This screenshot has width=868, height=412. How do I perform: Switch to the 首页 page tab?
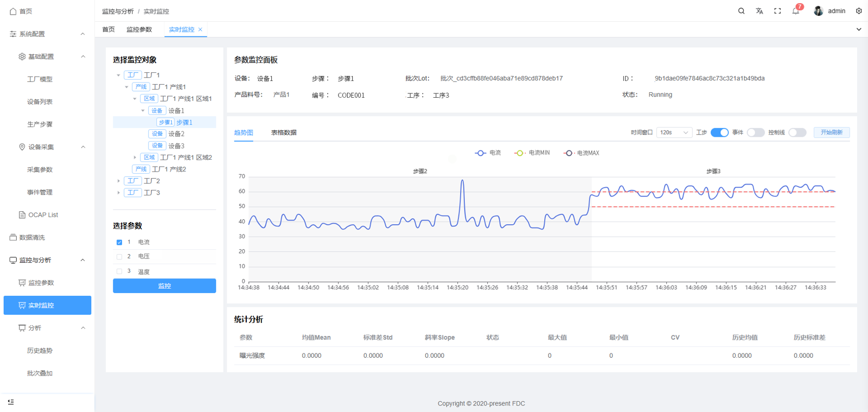(x=108, y=29)
